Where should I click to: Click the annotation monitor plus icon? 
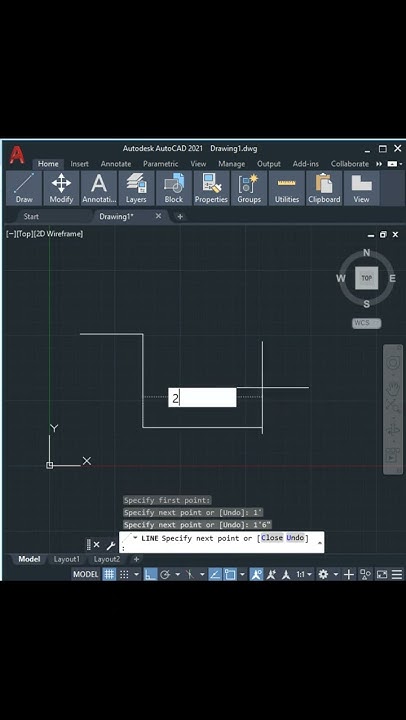(349, 574)
